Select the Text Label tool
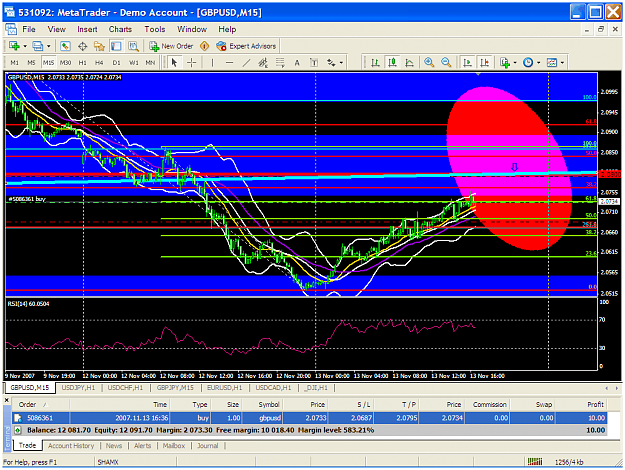Image resolution: width=625 pixels, height=470 pixels. (314, 63)
